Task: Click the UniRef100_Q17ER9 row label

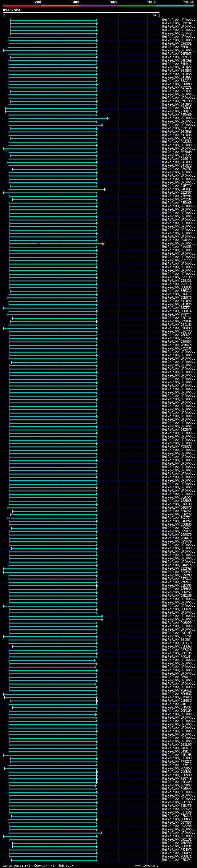Action: [x=177, y=812]
